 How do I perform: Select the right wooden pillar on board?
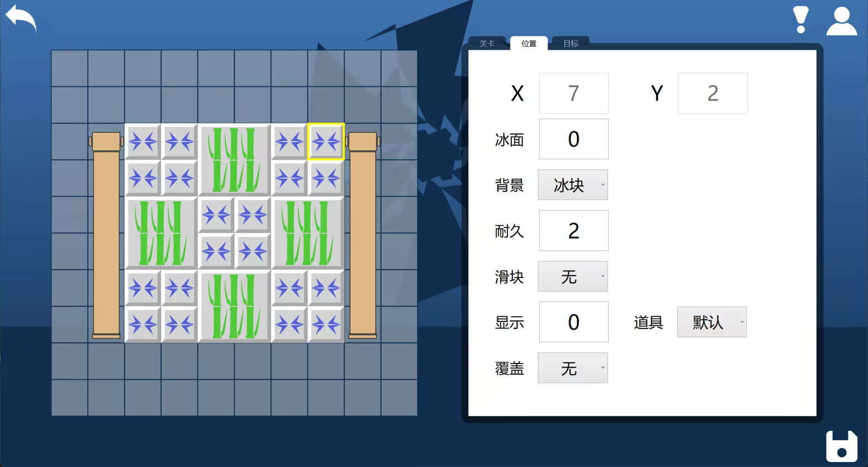(x=363, y=235)
